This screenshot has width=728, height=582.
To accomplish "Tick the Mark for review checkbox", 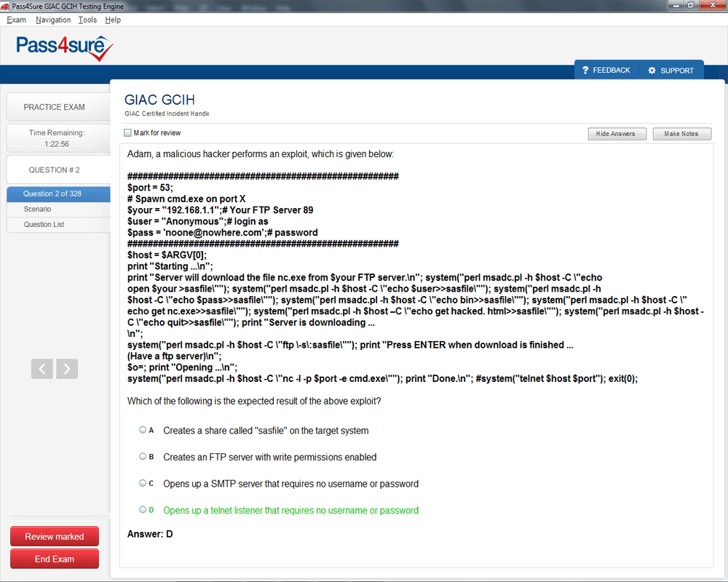I will coord(127,132).
